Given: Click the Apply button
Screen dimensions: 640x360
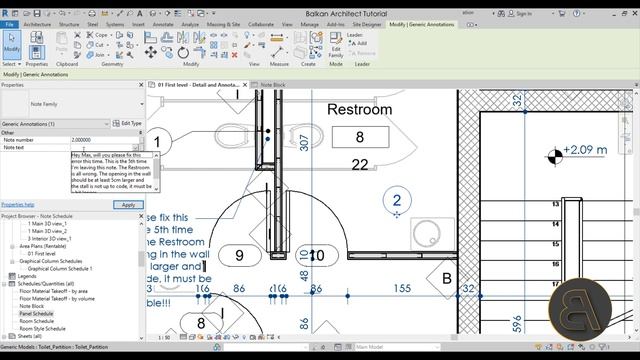Looking at the screenshot, I should tap(128, 205).
